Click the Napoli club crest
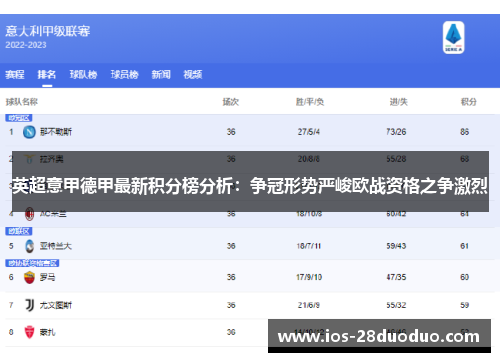500x362 pixels. [29, 132]
